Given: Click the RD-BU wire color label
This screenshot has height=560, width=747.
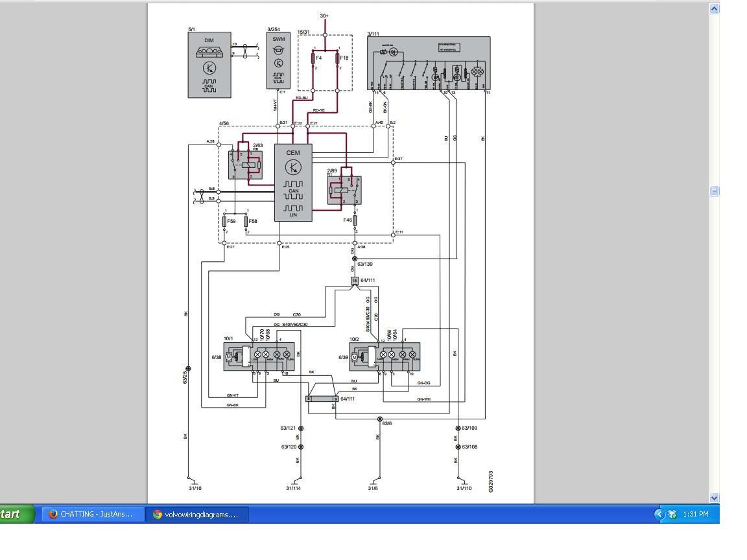Looking at the screenshot, I should click(302, 98).
